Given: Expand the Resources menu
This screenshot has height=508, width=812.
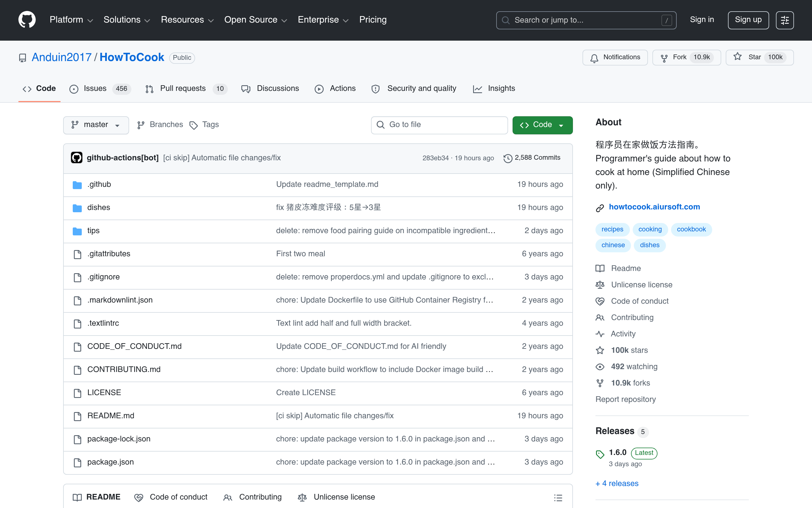Looking at the screenshot, I should click(x=187, y=20).
